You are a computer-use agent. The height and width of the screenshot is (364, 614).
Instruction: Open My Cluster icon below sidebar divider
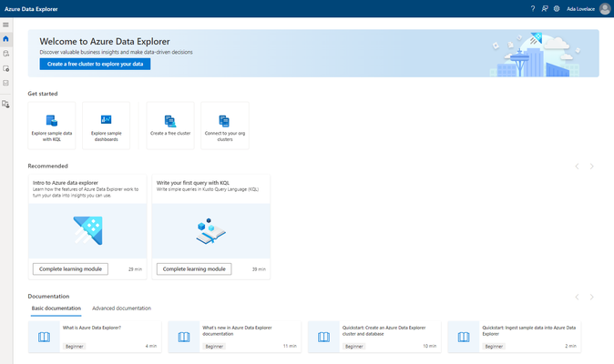pyautogui.click(x=5, y=104)
